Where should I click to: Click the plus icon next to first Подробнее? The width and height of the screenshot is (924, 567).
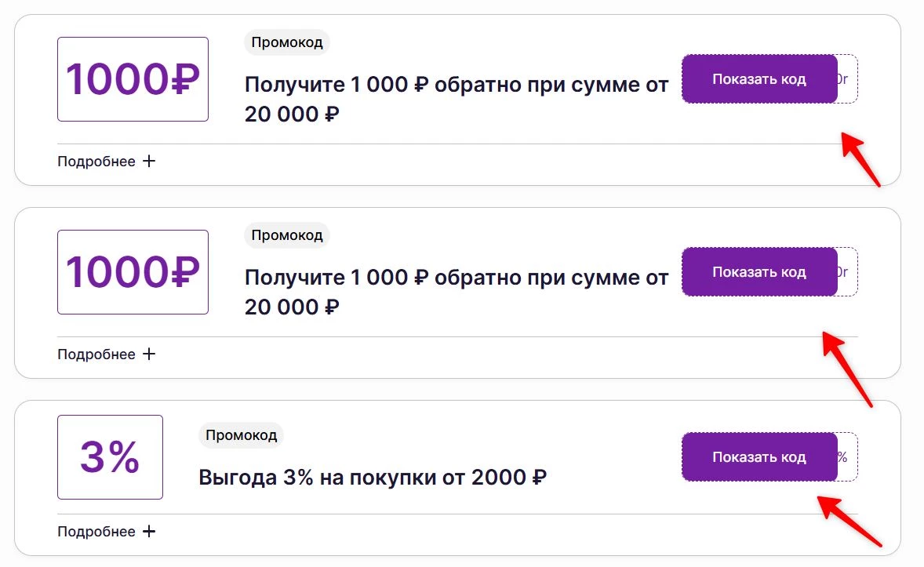150,161
